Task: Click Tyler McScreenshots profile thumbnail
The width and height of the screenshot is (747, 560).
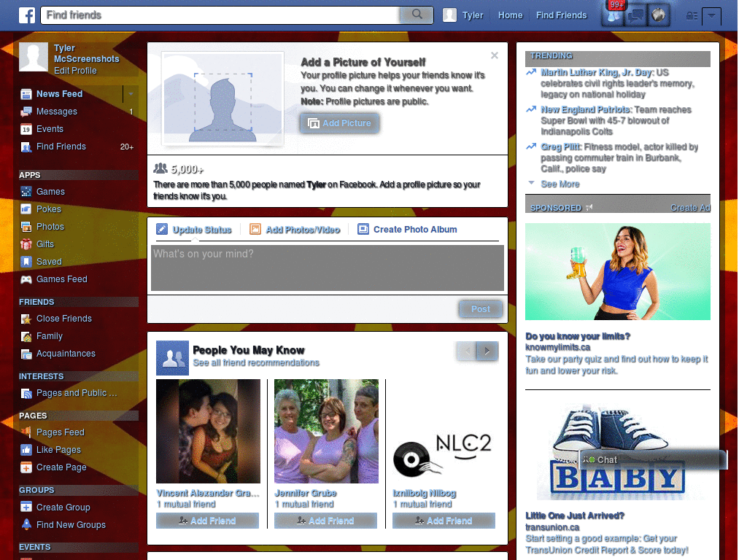Action: (34, 57)
